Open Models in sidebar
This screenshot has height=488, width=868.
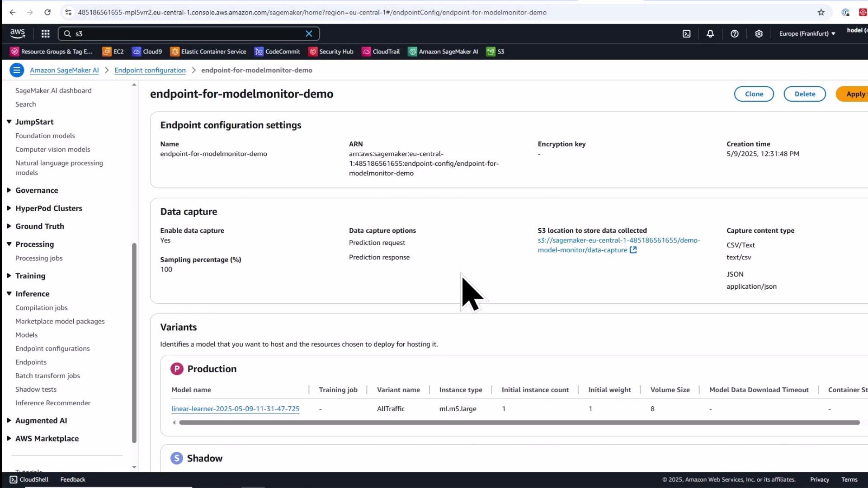pyautogui.click(x=26, y=335)
